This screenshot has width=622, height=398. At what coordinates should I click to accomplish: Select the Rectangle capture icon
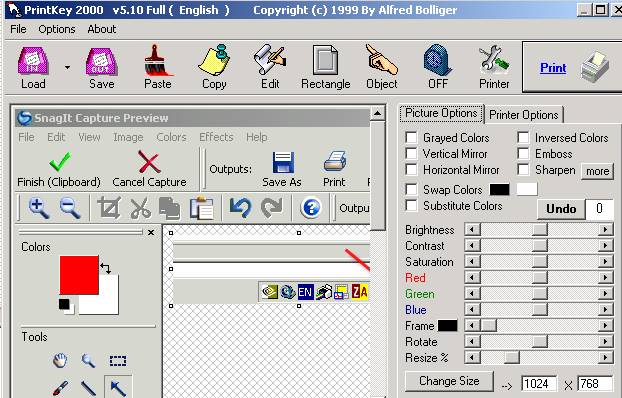point(326,60)
